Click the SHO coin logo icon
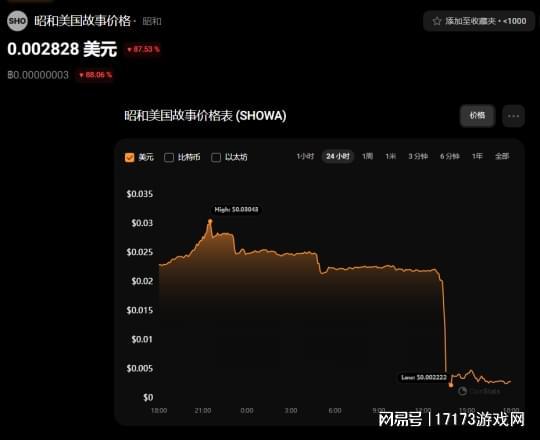Screen dimensions: 540x440 pyautogui.click(x=17, y=21)
